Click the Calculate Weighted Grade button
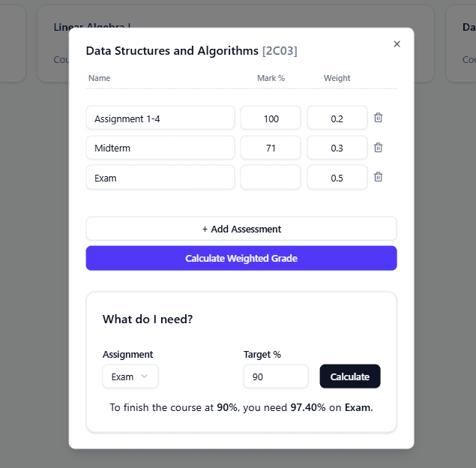The height and width of the screenshot is (468, 476). pos(241,258)
